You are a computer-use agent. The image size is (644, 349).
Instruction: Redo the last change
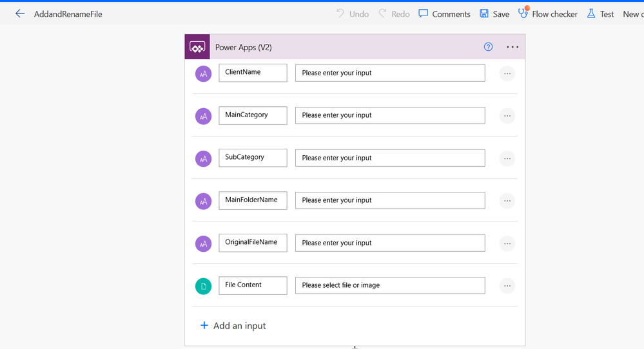pos(395,14)
